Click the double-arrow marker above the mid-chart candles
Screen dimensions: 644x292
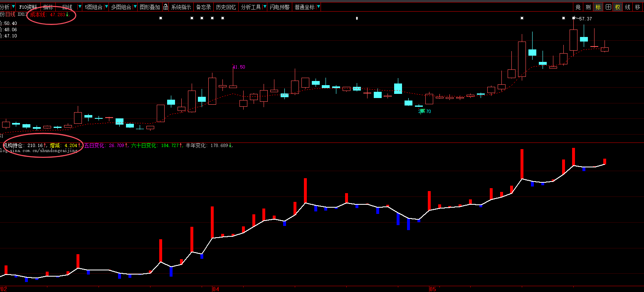[x=357, y=18]
